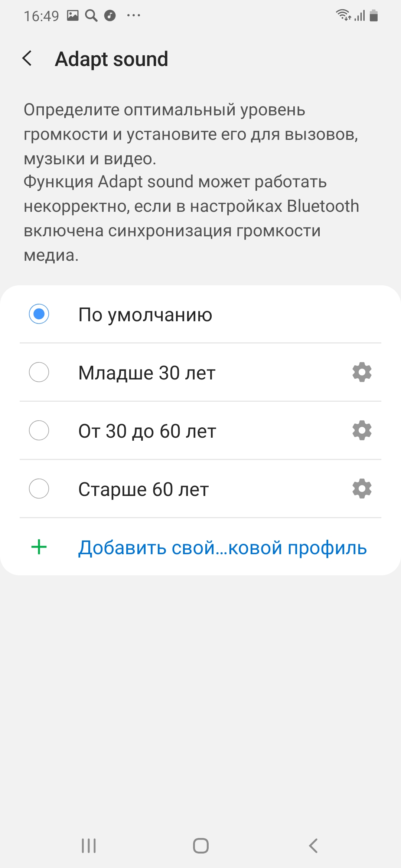Open settings gear for От 30 до 60 лет
The width and height of the screenshot is (401, 868).
point(362,430)
